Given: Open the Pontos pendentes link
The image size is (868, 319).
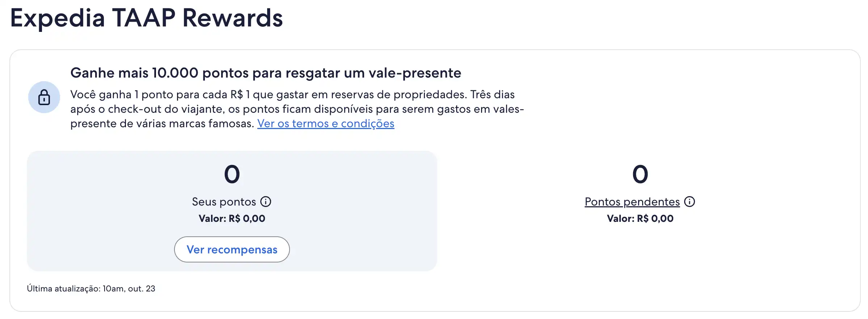Looking at the screenshot, I should (x=632, y=202).
